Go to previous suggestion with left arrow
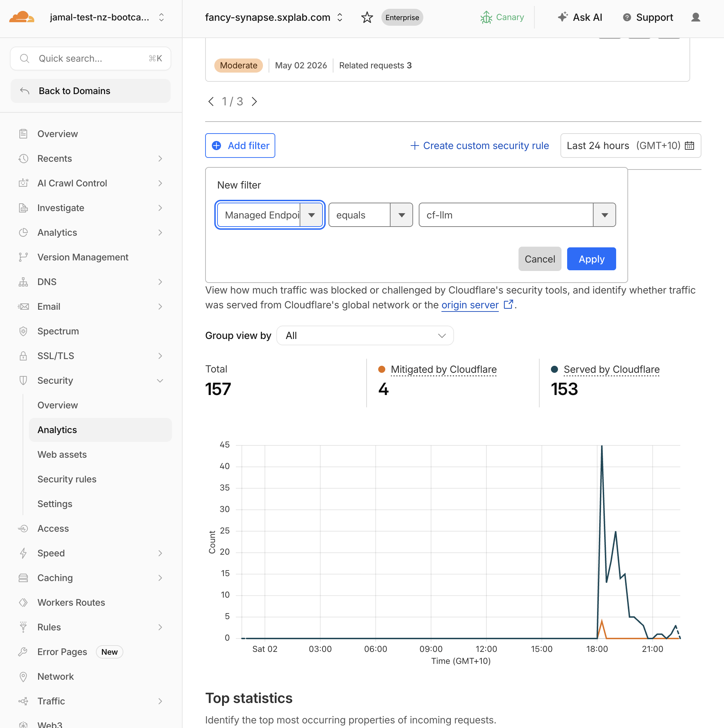This screenshot has height=728, width=724. pos(211,101)
